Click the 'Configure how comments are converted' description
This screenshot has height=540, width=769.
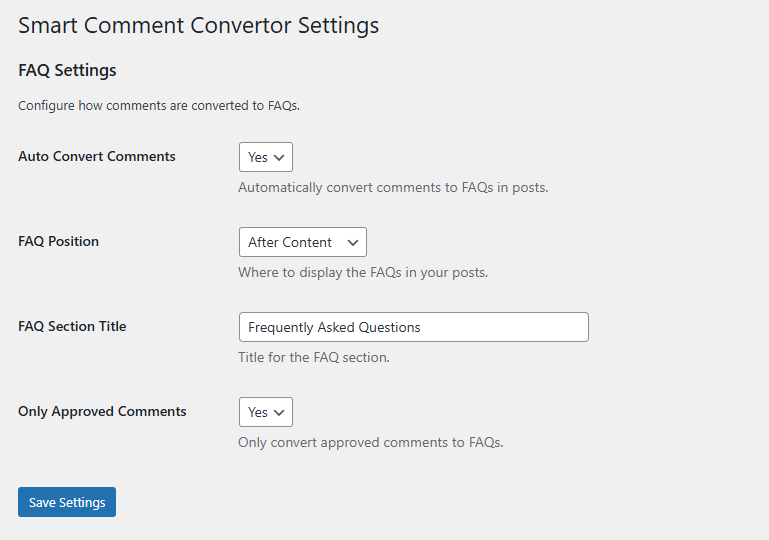(159, 105)
